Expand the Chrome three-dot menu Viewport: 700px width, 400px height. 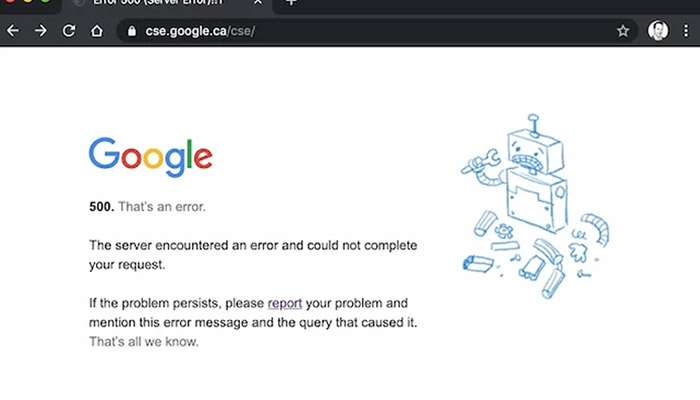(x=686, y=31)
